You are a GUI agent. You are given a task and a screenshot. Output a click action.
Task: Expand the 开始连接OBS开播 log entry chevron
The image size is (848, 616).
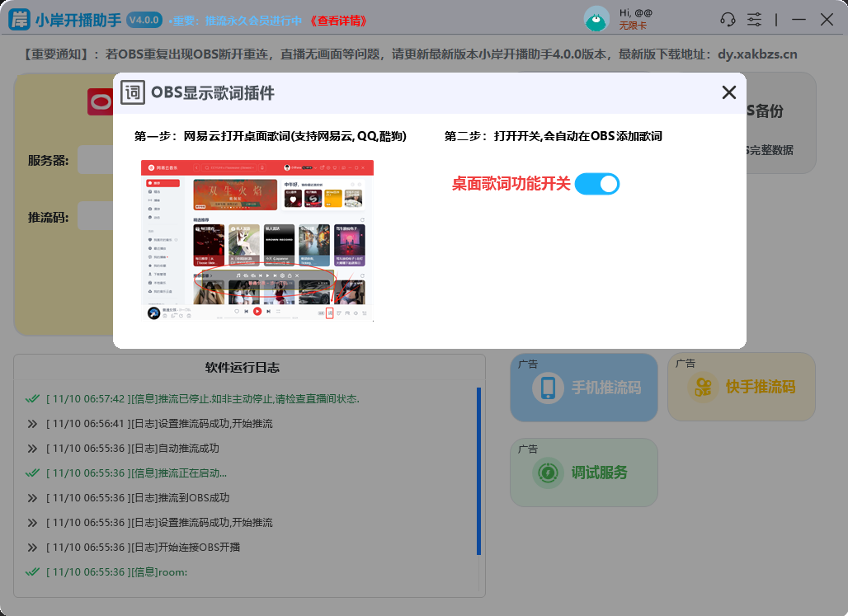[x=32, y=548]
